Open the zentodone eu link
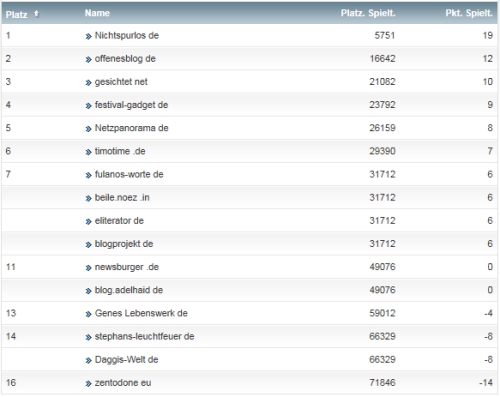This screenshot has width=500, height=397. [123, 383]
